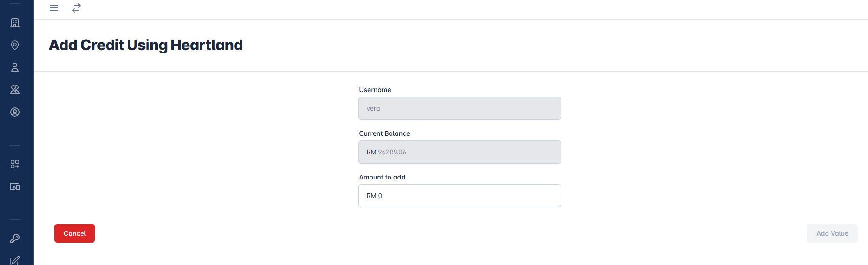The height and width of the screenshot is (265, 868).
Task: Click the Amount to add label
Action: point(382,177)
